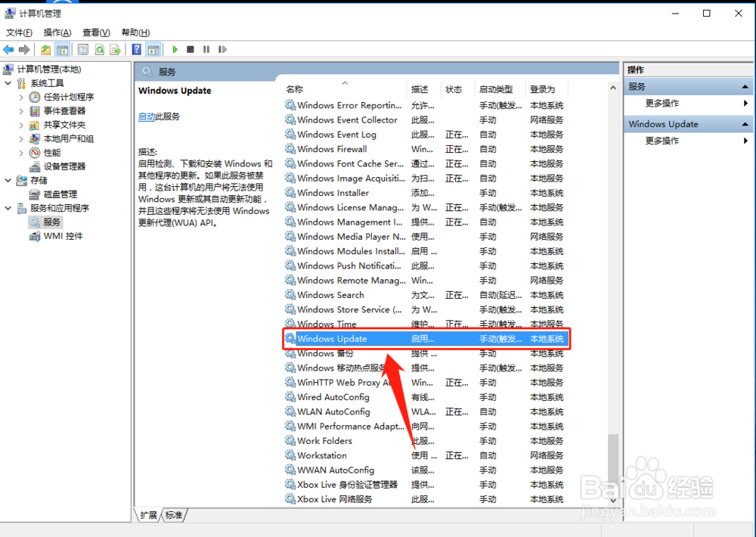Open the 查看(V) menu
Viewport: 756px width, 537px height.
tap(96, 33)
